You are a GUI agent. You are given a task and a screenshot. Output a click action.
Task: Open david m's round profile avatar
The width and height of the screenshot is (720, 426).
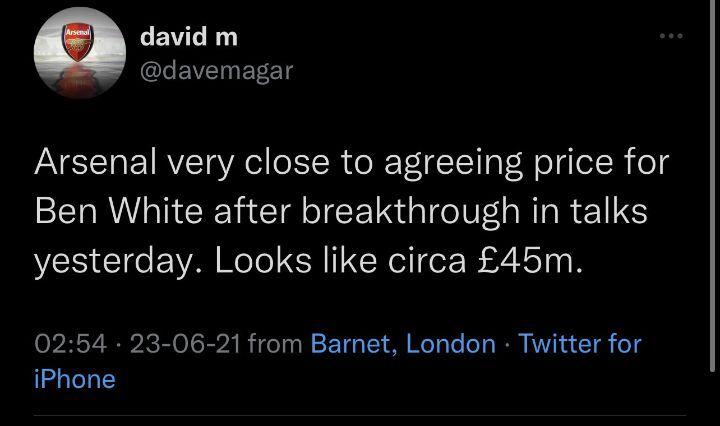[x=80, y=53]
